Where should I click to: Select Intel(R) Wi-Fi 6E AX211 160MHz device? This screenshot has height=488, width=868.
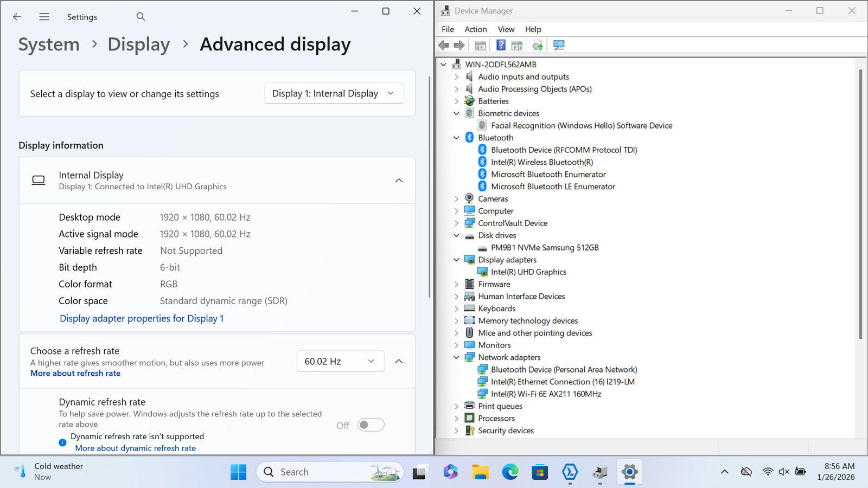(x=546, y=394)
